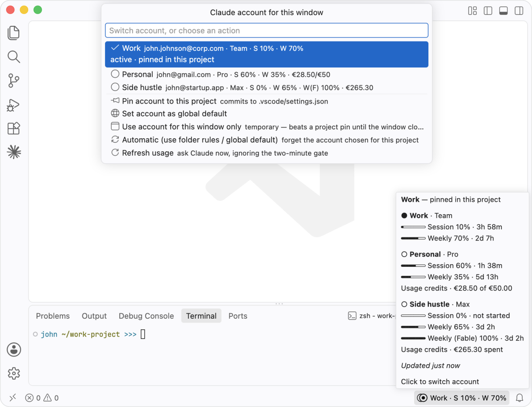This screenshot has height=407, width=532.
Task: Click 'Work — pinned in this project' heading
Action: 451,199
